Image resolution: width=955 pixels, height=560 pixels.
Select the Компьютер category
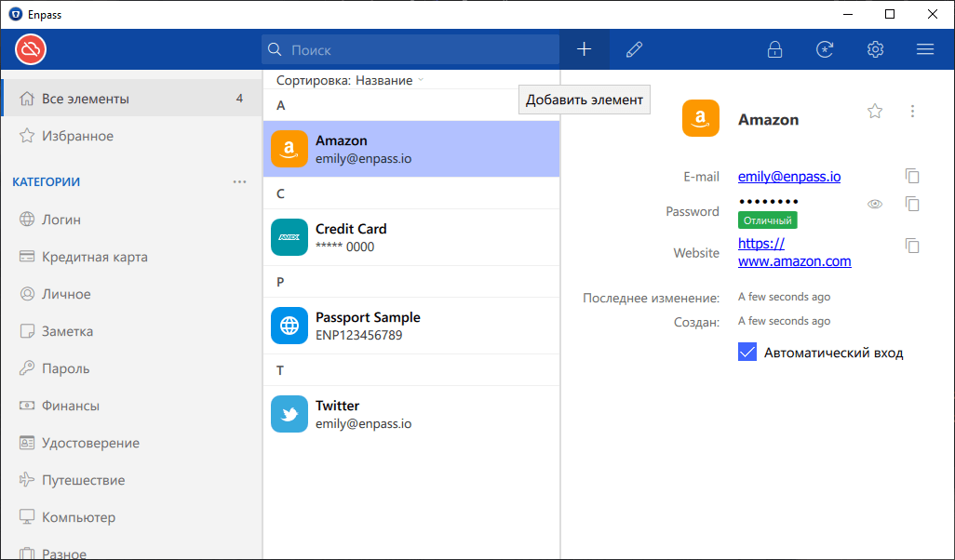tap(131, 517)
